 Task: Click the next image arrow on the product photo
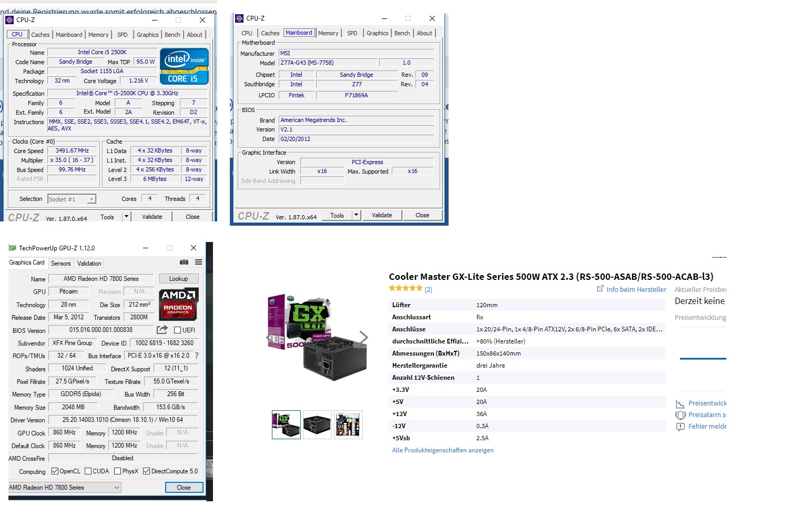pos(363,337)
